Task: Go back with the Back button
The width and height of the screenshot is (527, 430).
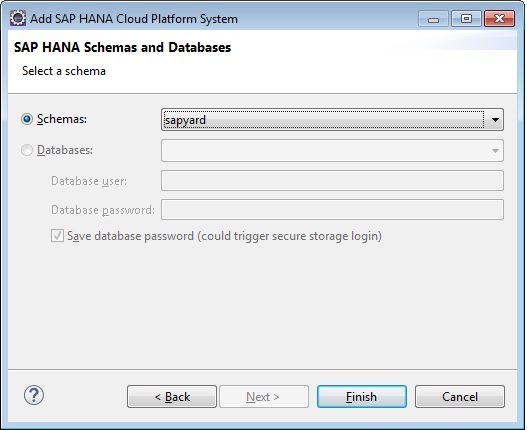Action: tap(172, 397)
